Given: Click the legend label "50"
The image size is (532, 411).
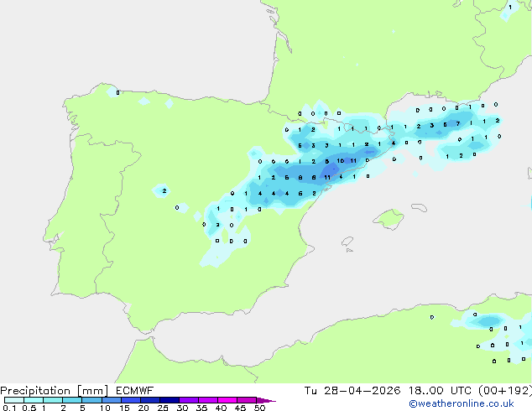Looking at the screenshot, I should tap(259, 408).
